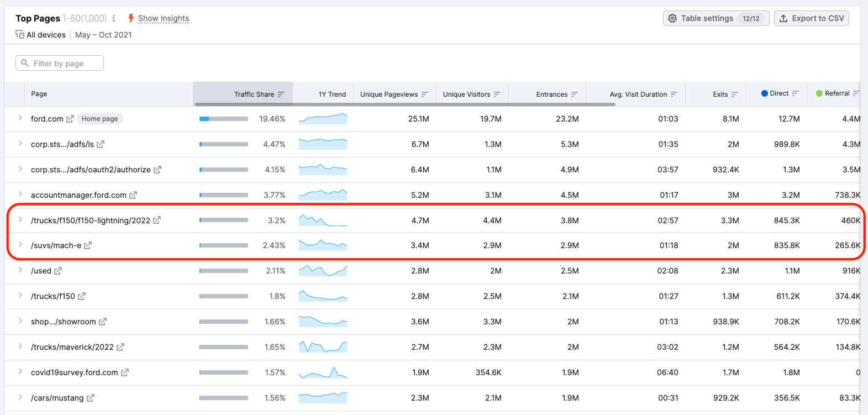This screenshot has width=868, height=415.
Task: Click /used traffic share bar
Action: pyautogui.click(x=224, y=271)
